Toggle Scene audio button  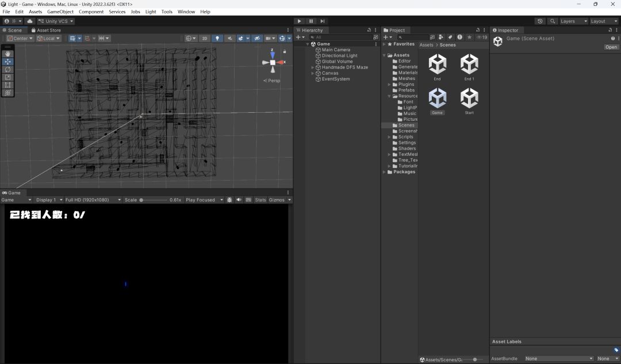coord(229,39)
